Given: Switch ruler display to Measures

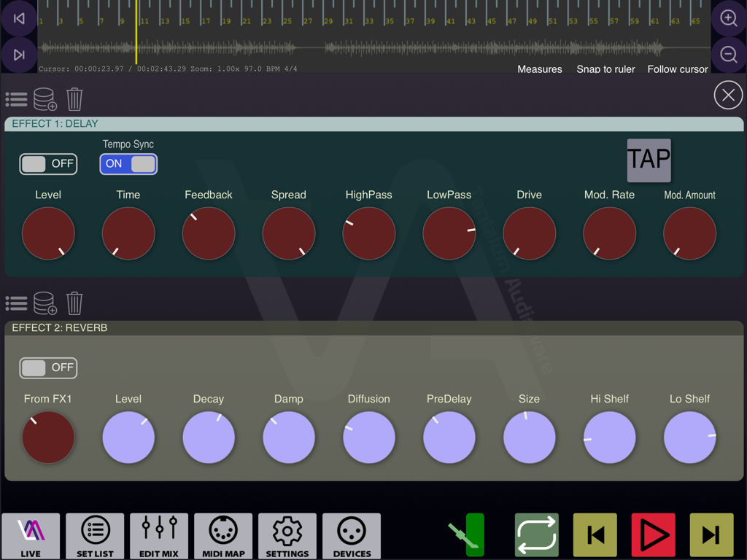Looking at the screenshot, I should tap(540, 69).
